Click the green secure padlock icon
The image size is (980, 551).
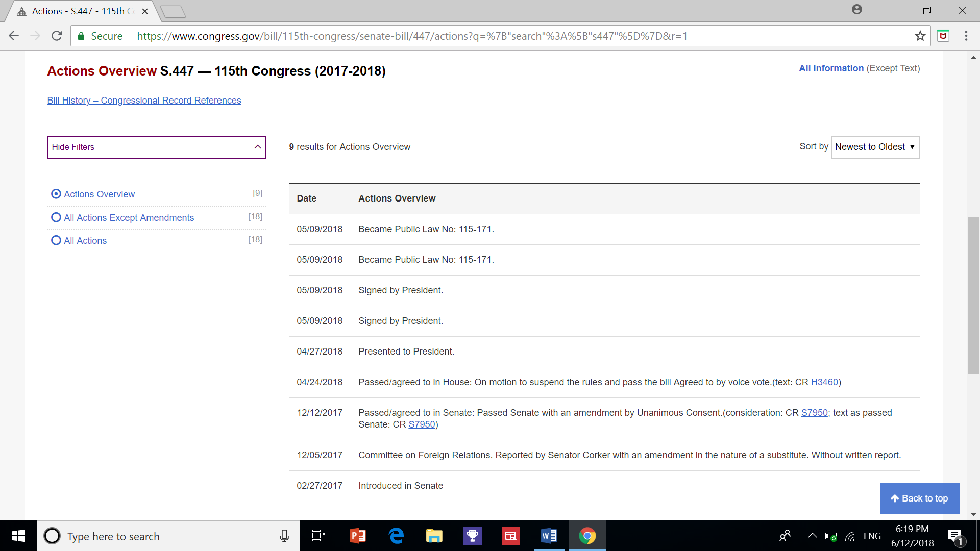[x=81, y=36]
